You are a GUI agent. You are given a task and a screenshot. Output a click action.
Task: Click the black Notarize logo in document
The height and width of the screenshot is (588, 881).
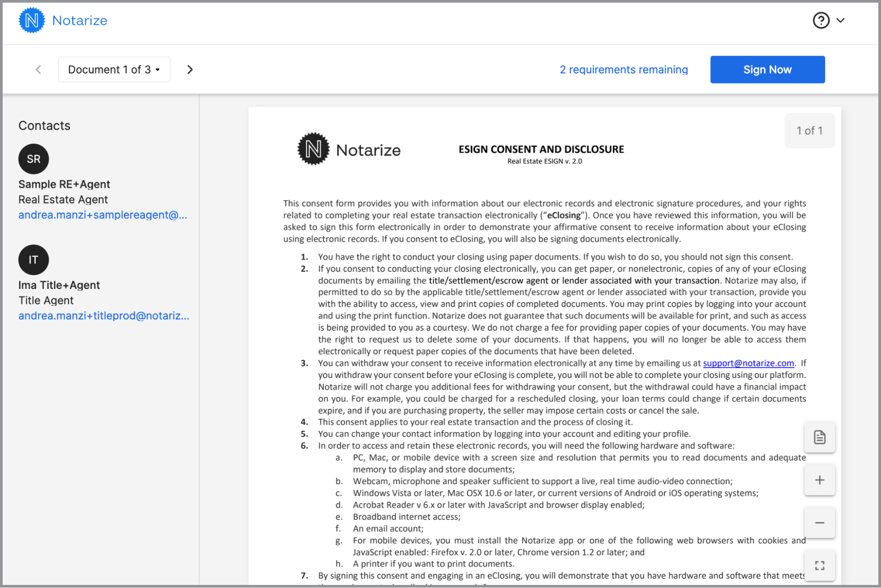(x=349, y=149)
